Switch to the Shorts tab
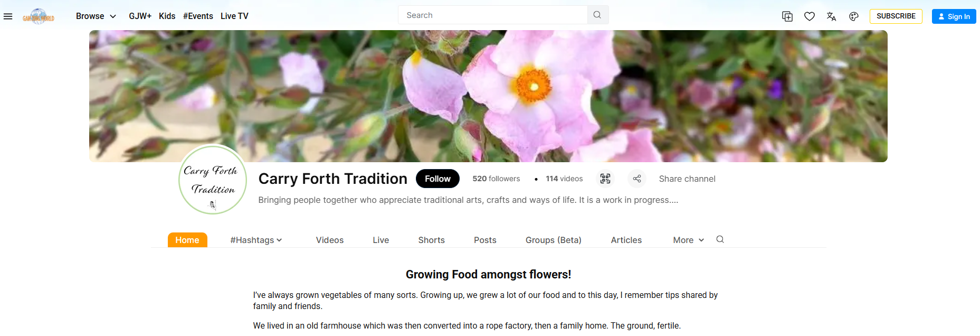 (432, 240)
